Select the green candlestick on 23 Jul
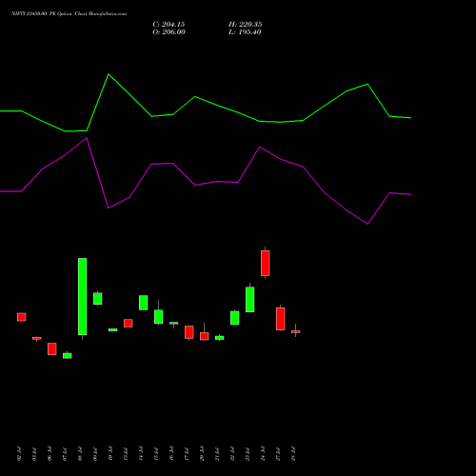Image resolution: width=476 pixels, height=476 pixels. click(250, 300)
